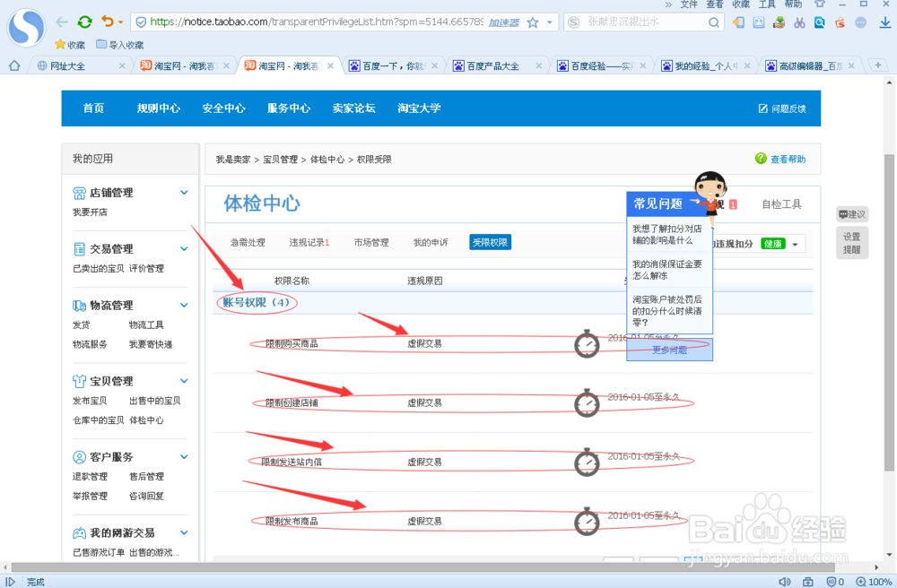897x588 pixels.
Task: Click the search magnifier icon
Action: (713, 23)
